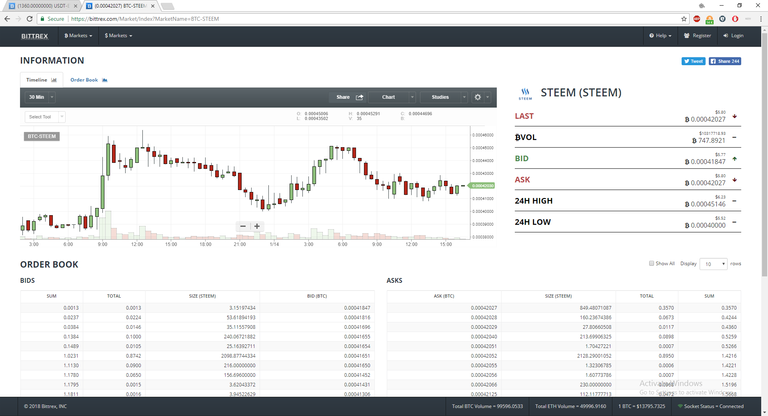The width and height of the screenshot is (768, 416).
Task: Click the ASK (BTC) column header
Action: tap(444, 296)
